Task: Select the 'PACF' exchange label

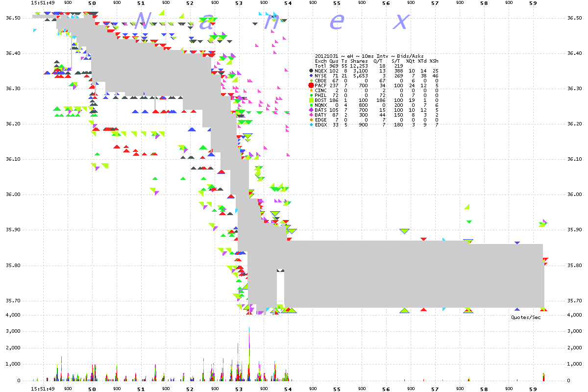Action: point(320,86)
